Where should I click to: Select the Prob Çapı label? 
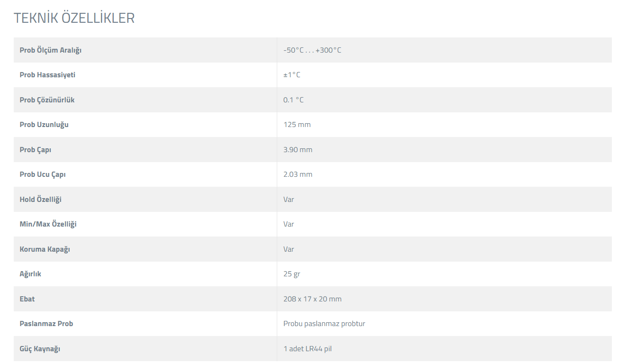click(36, 150)
